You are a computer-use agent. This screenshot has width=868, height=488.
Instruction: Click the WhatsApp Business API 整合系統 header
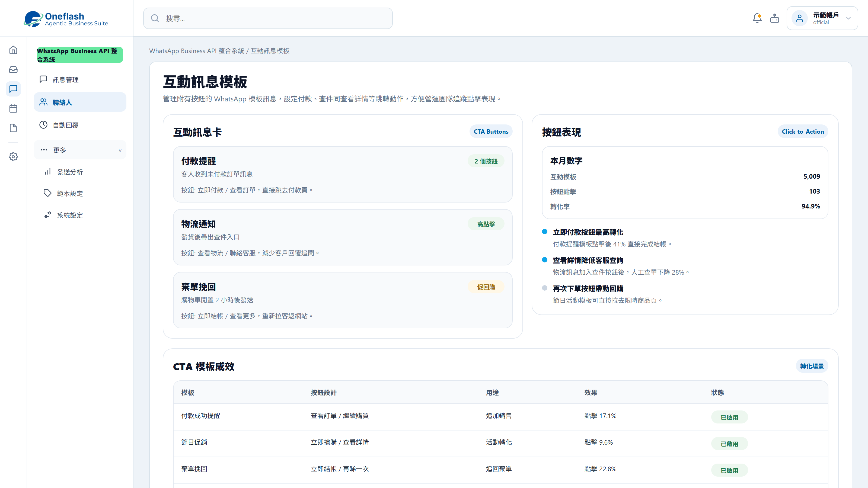80,55
